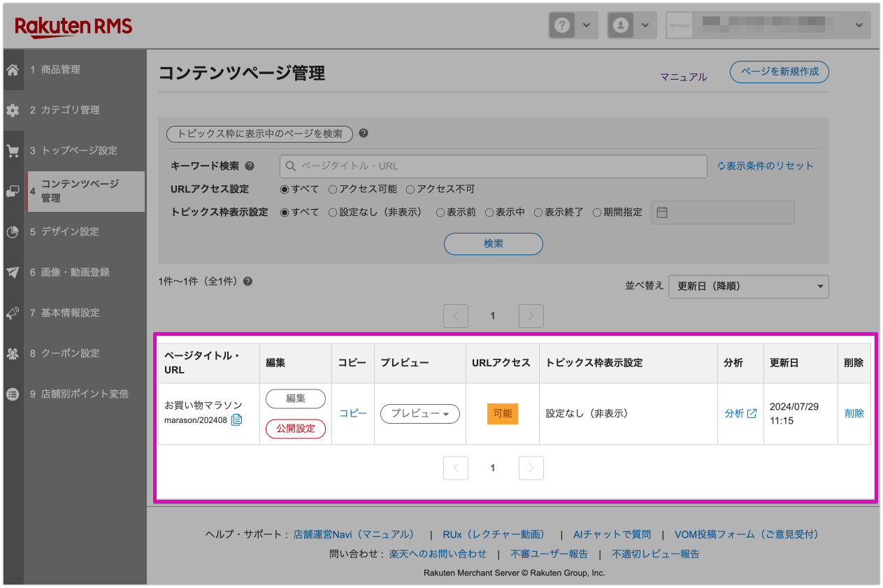The image size is (883, 588).
Task: Click the list icon in the sidebar
Action: [13, 394]
